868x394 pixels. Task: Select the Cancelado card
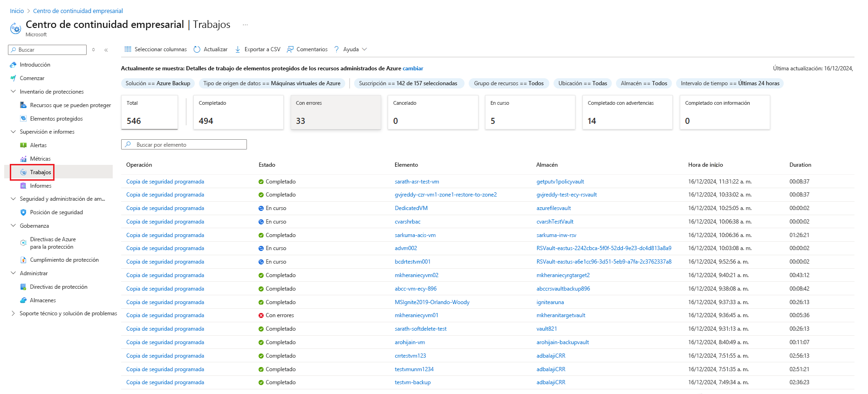[433, 112]
